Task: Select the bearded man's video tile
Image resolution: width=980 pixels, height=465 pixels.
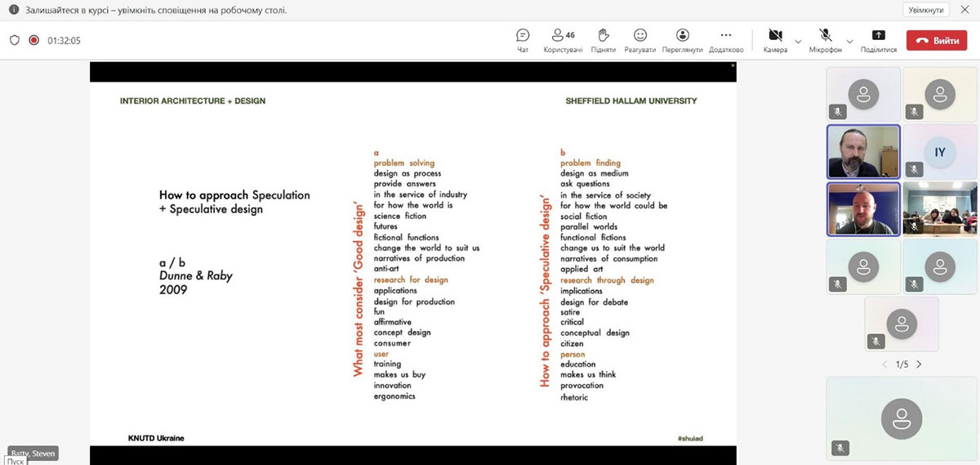Action: (863, 151)
